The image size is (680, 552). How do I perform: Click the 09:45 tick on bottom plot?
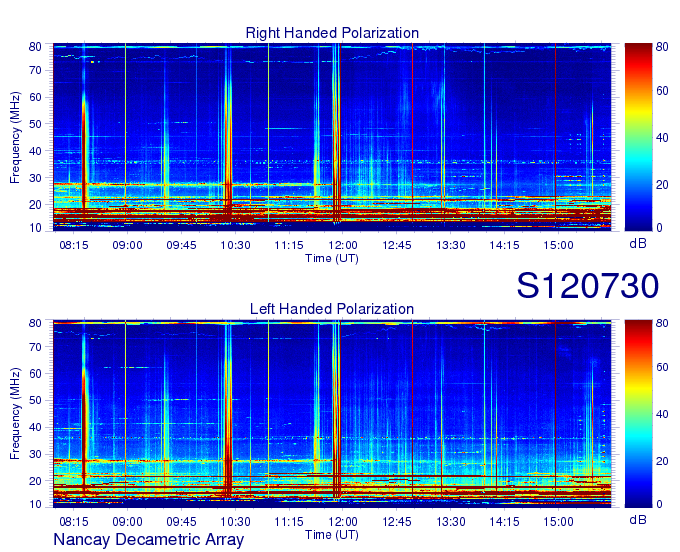[x=181, y=522]
